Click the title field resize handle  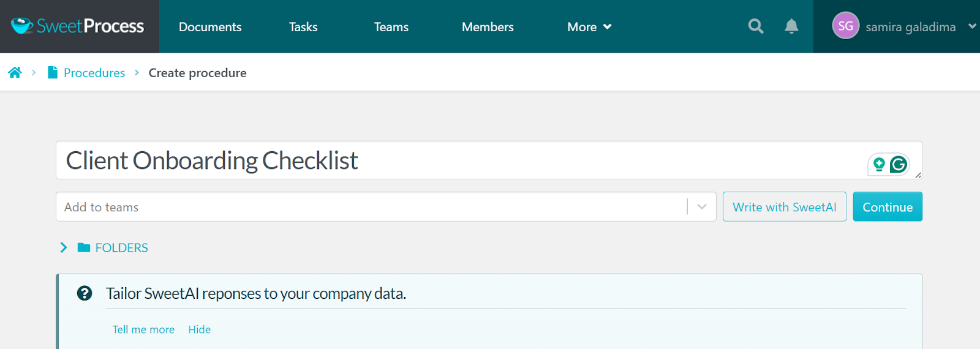click(x=918, y=175)
